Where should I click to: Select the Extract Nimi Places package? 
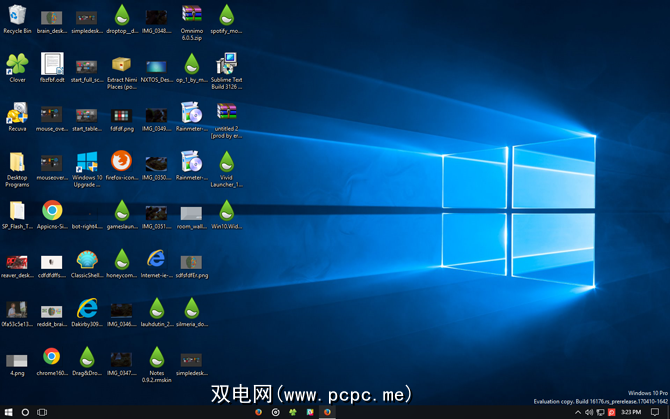[x=121, y=65]
